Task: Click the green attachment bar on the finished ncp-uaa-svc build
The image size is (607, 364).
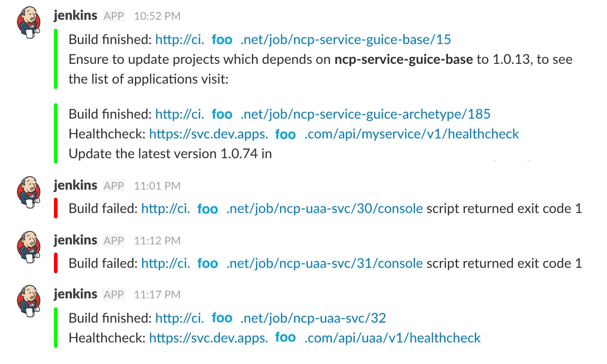Action: tap(56, 327)
